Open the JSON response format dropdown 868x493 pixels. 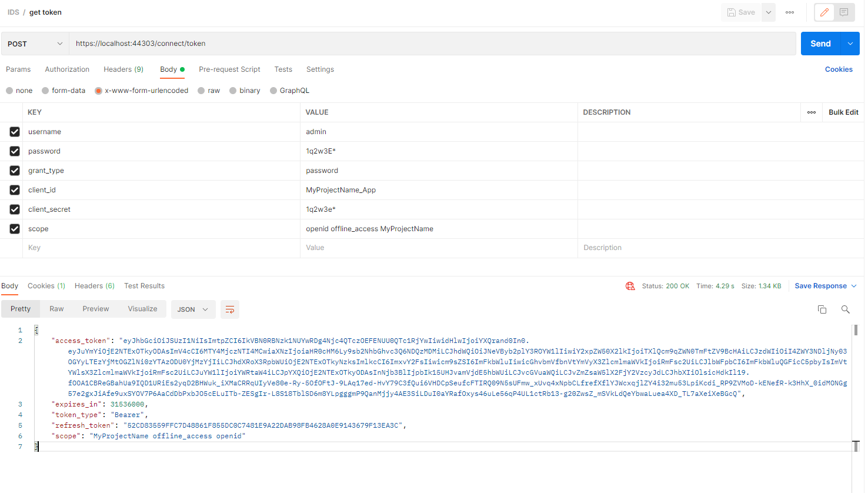click(193, 309)
